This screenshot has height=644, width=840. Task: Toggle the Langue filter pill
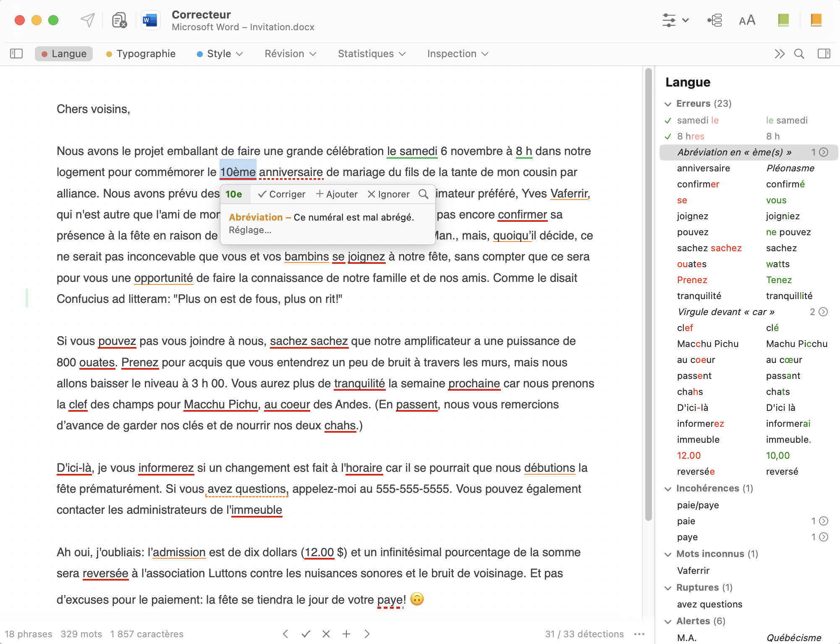pos(64,54)
